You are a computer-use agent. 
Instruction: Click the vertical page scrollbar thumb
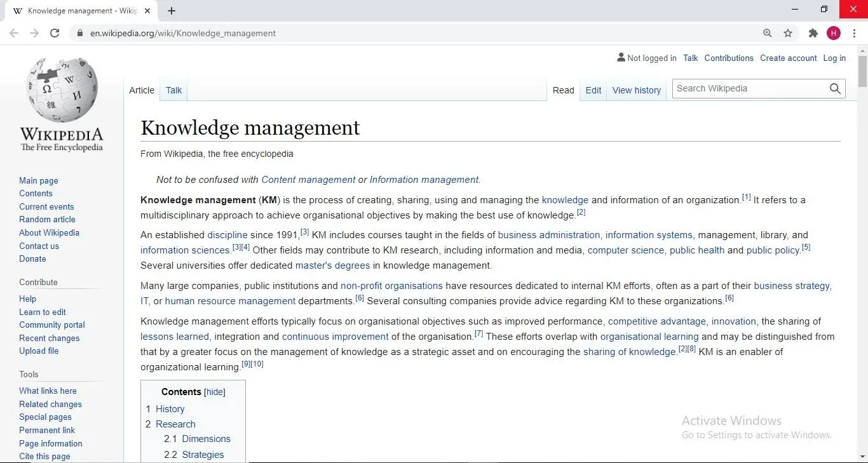tap(862, 71)
